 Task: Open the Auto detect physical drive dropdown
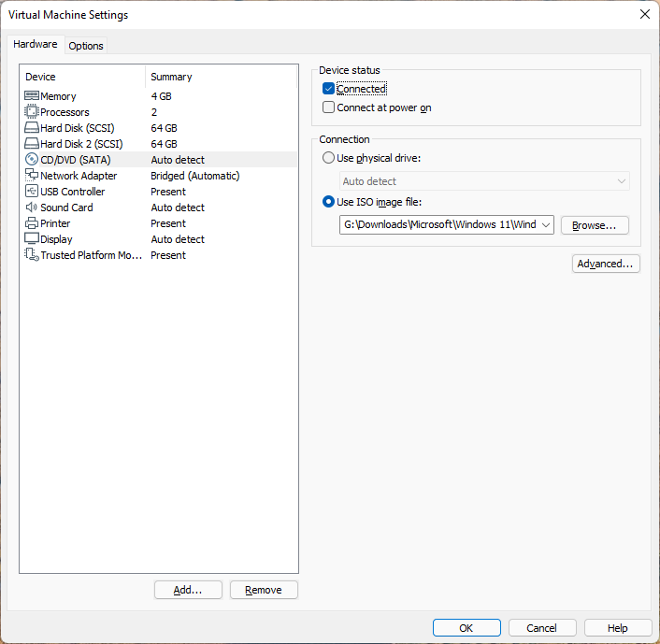(484, 181)
